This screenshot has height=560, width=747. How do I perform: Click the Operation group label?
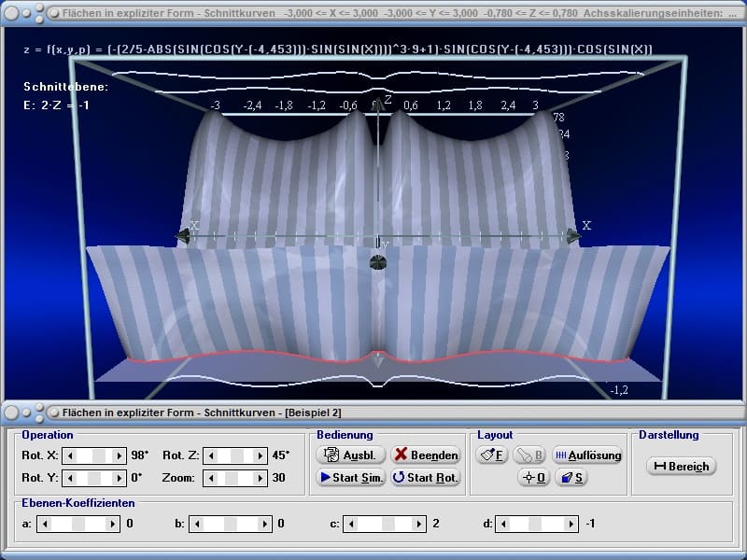(x=48, y=435)
